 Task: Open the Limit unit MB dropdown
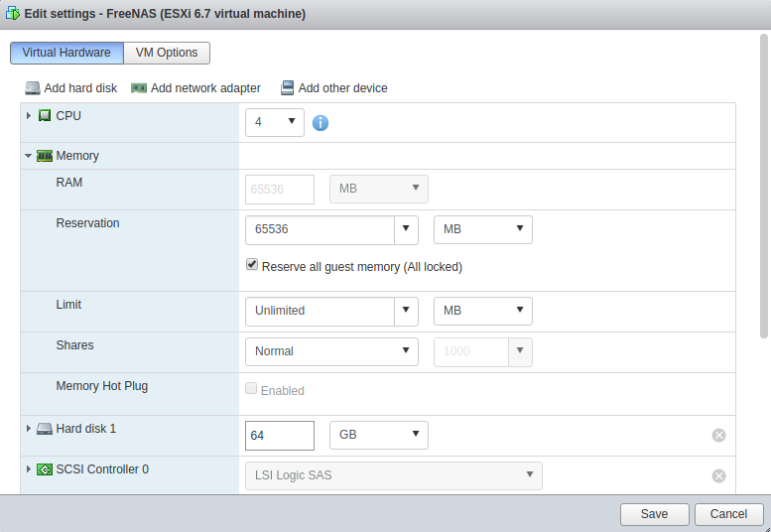(x=483, y=311)
